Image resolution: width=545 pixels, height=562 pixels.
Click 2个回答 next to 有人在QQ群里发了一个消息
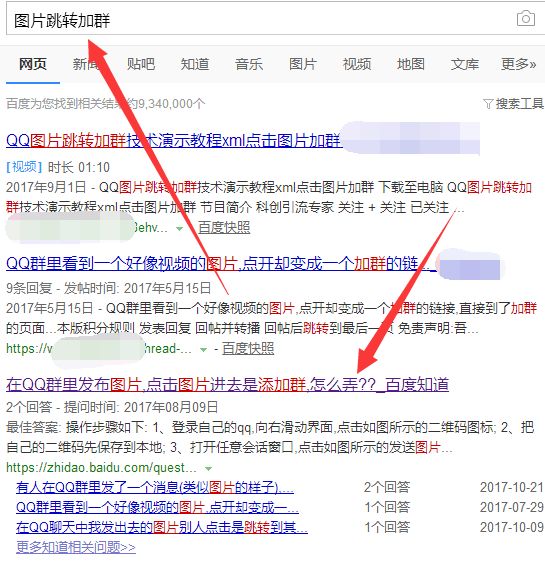pyautogui.click(x=387, y=487)
